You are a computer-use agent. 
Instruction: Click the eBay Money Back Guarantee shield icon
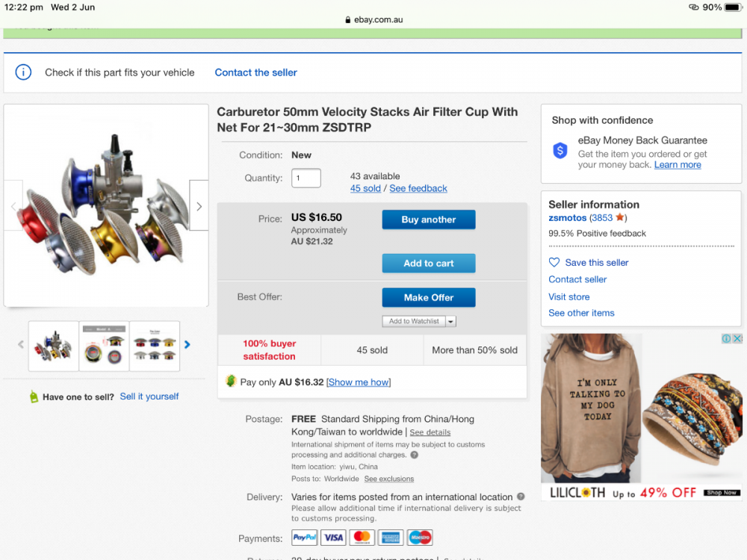click(560, 151)
